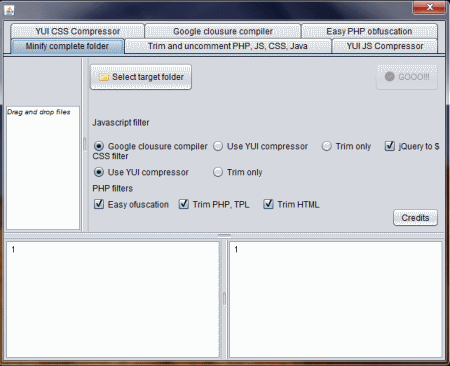450x366 pixels.
Task: Click the Select target folder button
Action: [141, 77]
